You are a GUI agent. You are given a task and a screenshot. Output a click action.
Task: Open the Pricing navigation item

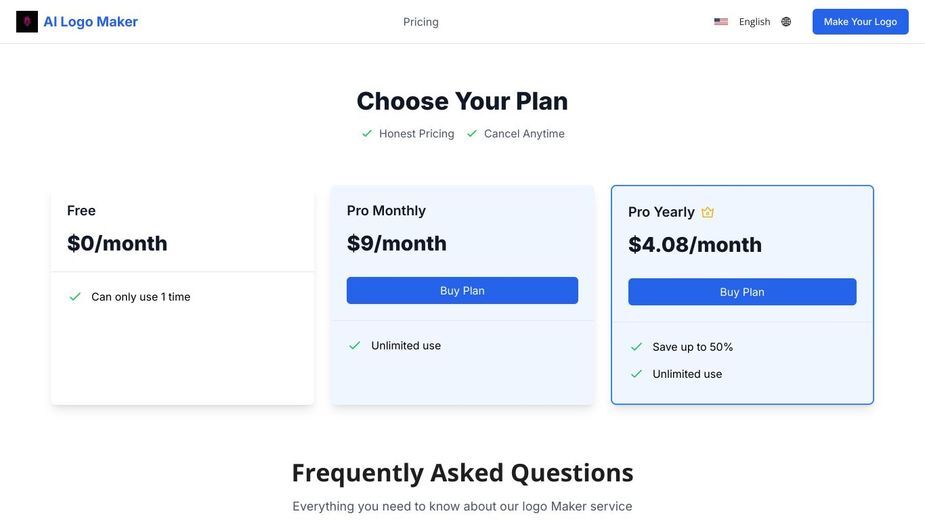pyautogui.click(x=421, y=22)
